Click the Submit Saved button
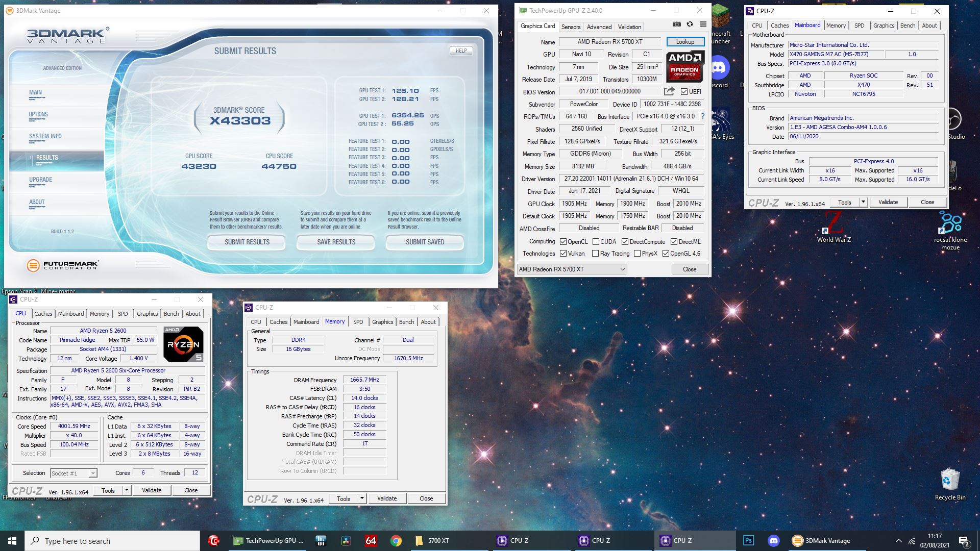 coord(425,242)
